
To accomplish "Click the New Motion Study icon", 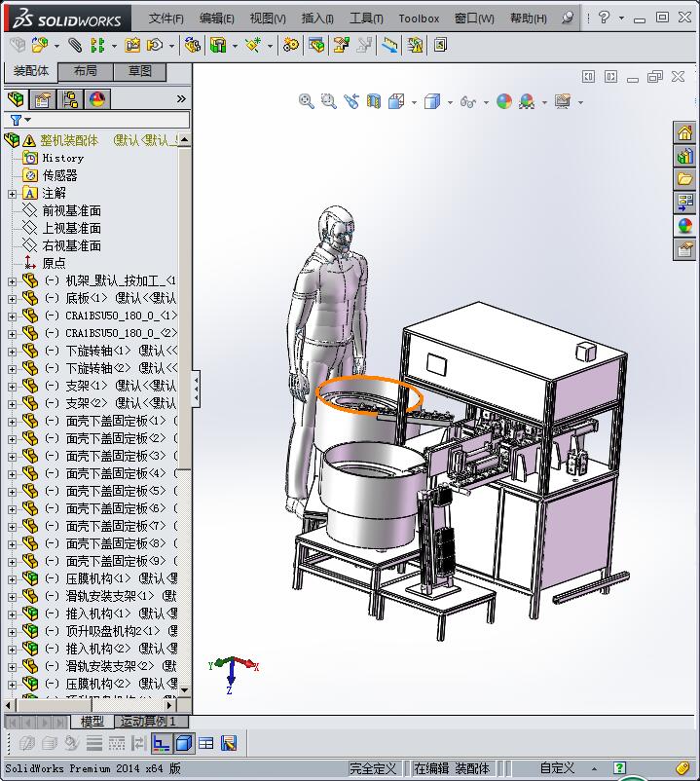I will [291, 46].
